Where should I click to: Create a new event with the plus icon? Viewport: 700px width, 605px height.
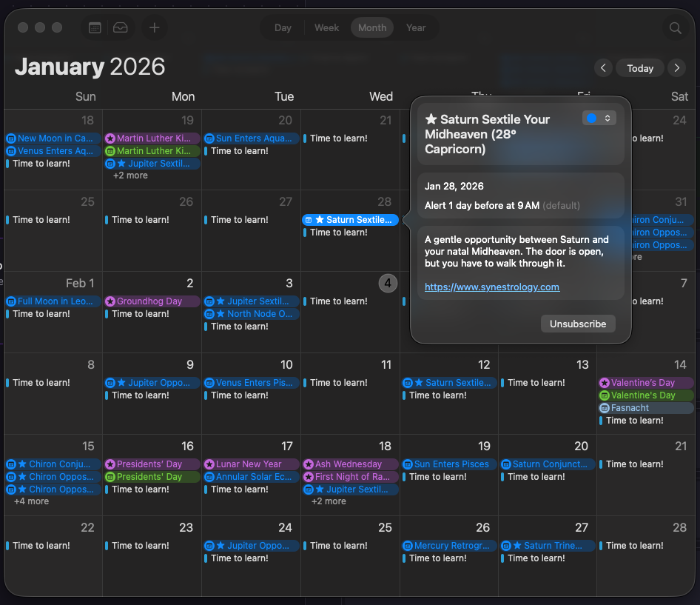tap(154, 27)
